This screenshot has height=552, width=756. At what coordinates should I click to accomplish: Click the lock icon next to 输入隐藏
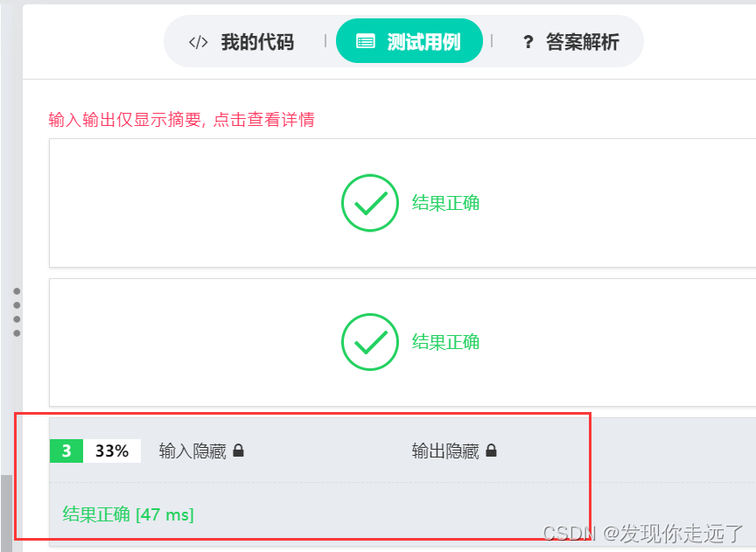click(238, 450)
